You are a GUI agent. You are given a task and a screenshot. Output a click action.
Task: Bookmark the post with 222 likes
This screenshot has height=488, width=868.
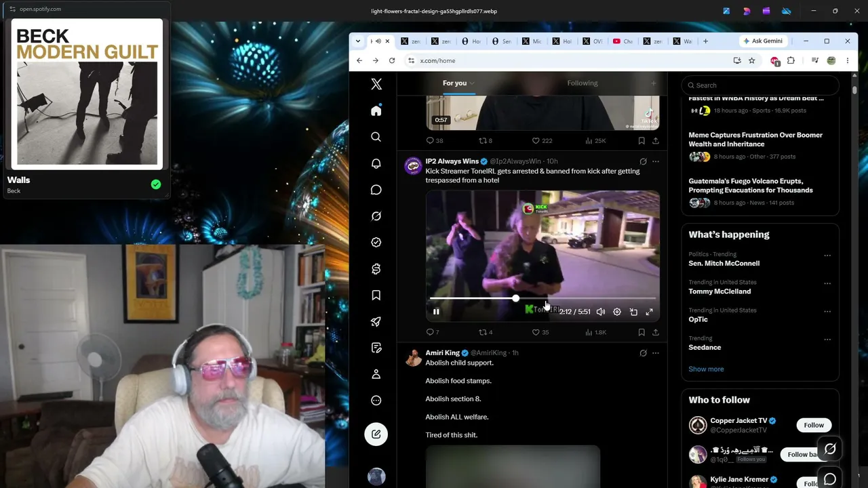(642, 140)
